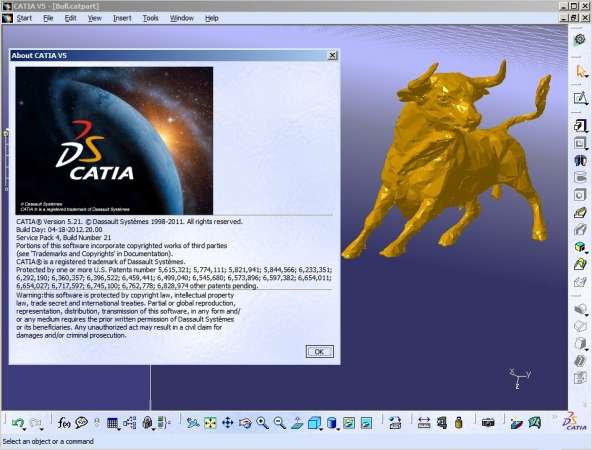Expand the Edge Fillet dropdown arrow

click(587, 316)
